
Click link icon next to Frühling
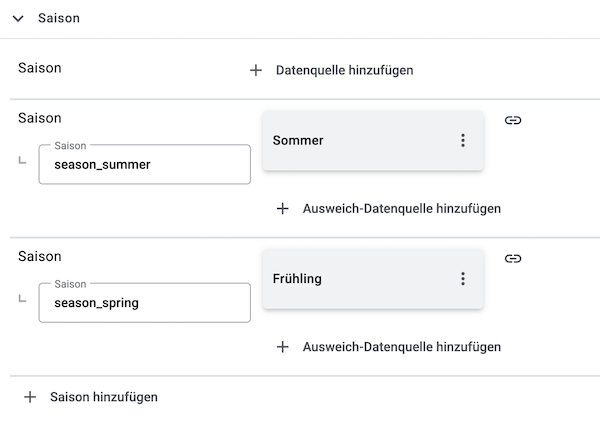(x=513, y=258)
